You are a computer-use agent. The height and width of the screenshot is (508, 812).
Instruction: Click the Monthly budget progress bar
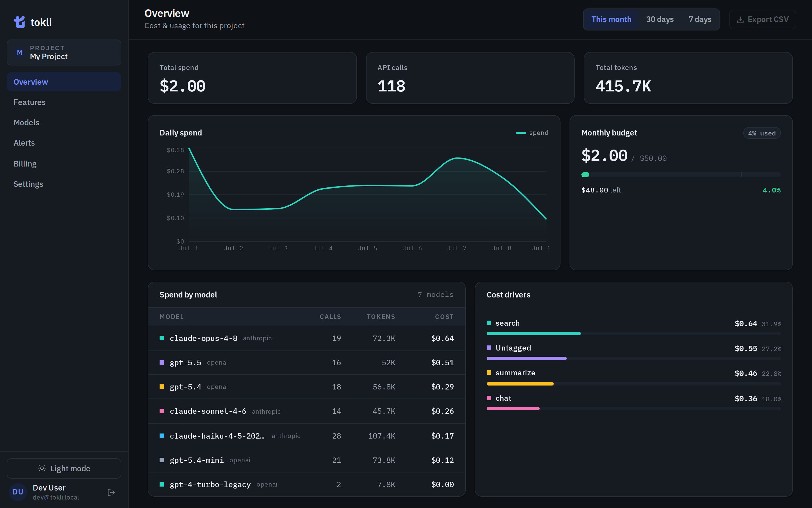point(681,175)
